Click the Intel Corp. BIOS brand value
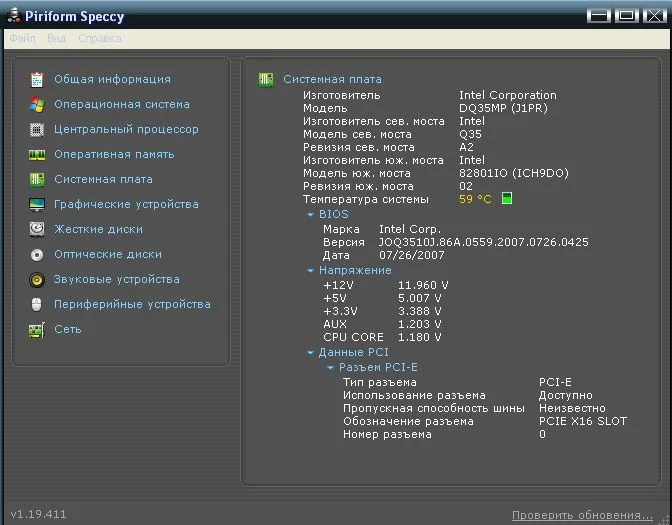Screen dimensions: 672x525 point(410,229)
